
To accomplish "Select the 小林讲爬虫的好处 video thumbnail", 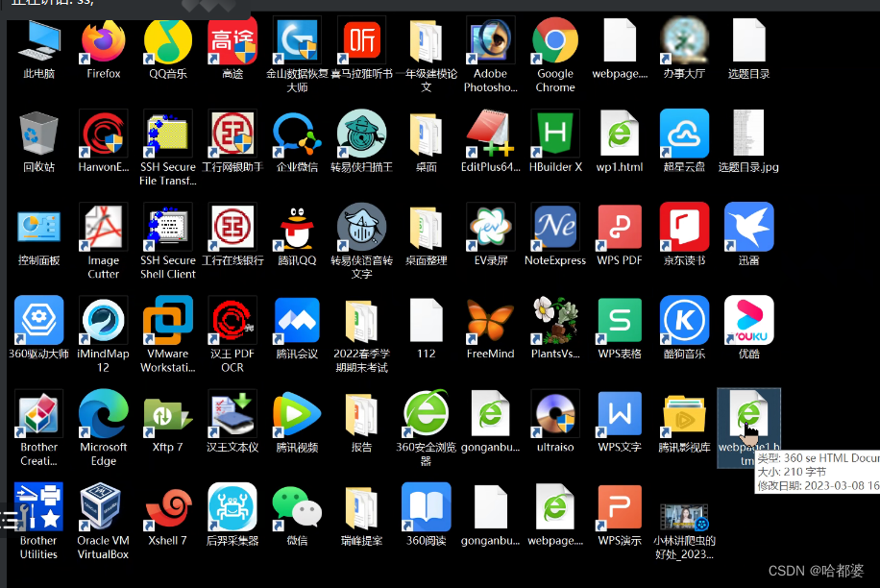I will click(x=684, y=517).
